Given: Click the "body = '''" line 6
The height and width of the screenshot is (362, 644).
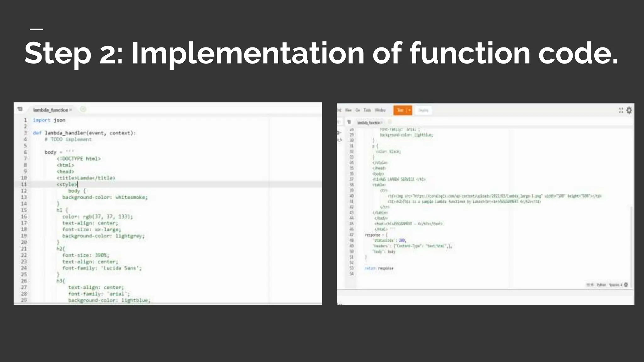Looking at the screenshot, I should (59, 152).
